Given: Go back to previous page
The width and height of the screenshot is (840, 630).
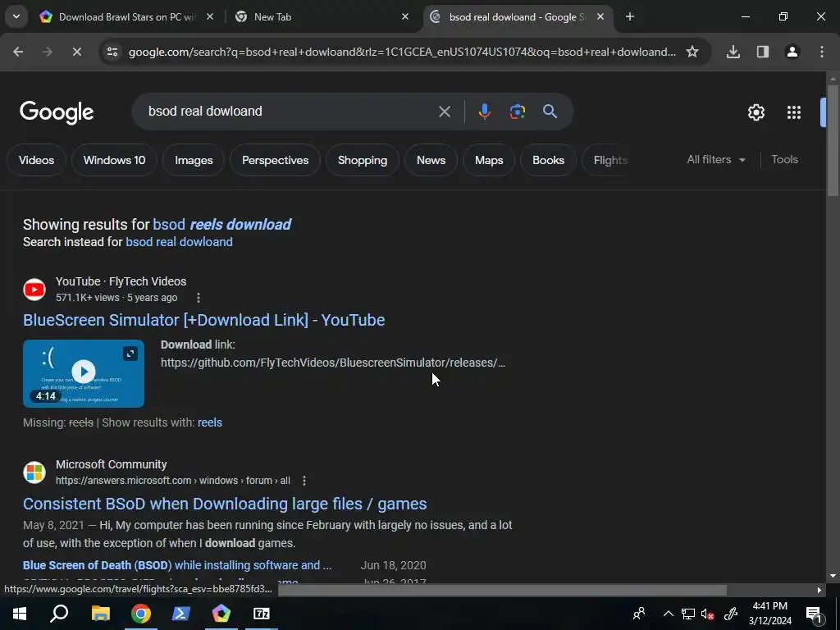Looking at the screenshot, I should (18, 52).
